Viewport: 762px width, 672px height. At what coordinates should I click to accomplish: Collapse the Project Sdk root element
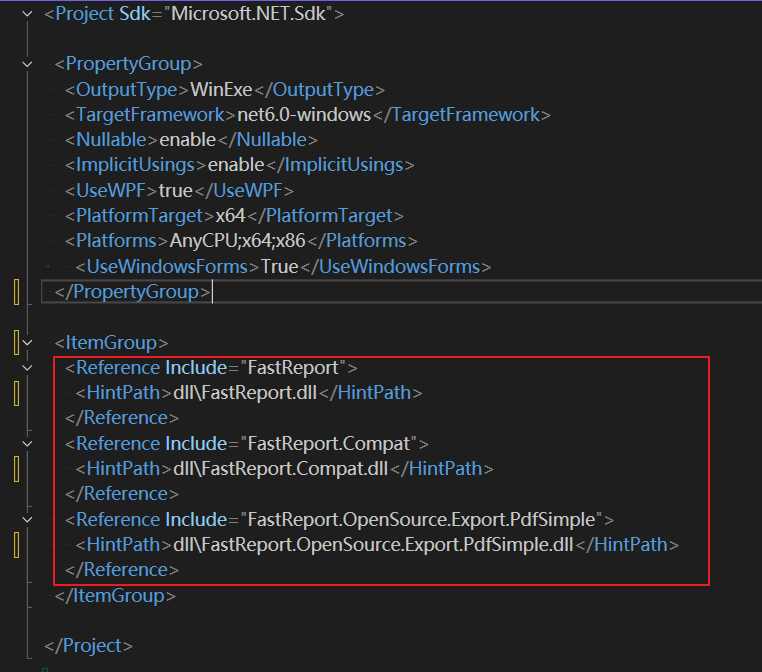click(x=28, y=14)
